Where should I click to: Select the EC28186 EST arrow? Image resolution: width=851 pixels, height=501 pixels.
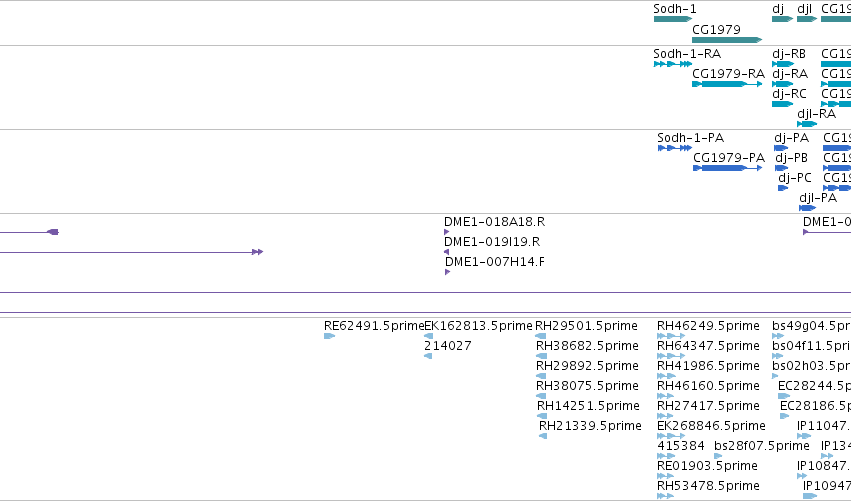tap(785, 416)
